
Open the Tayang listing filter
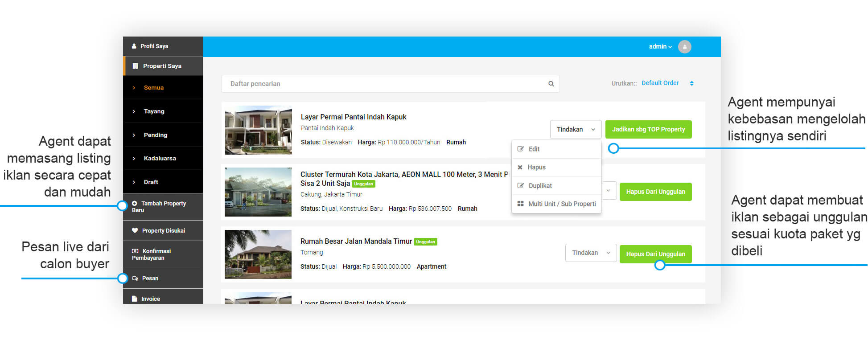pyautogui.click(x=163, y=111)
